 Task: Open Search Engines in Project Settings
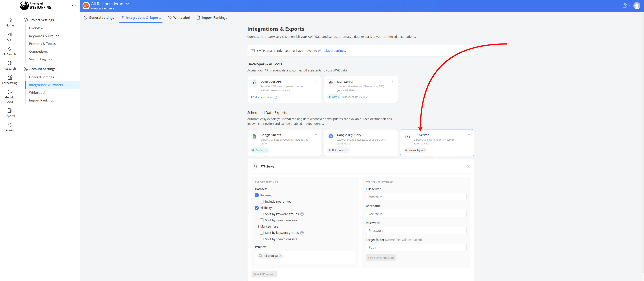click(40, 59)
